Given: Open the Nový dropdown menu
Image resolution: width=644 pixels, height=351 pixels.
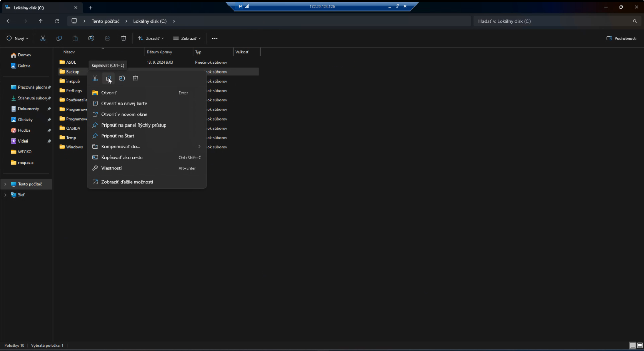Looking at the screenshot, I should tap(17, 38).
